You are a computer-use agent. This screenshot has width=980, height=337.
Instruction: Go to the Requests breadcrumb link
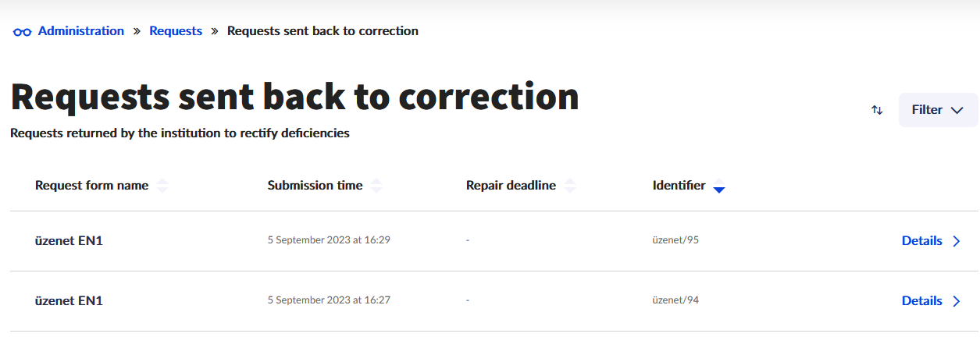point(176,31)
